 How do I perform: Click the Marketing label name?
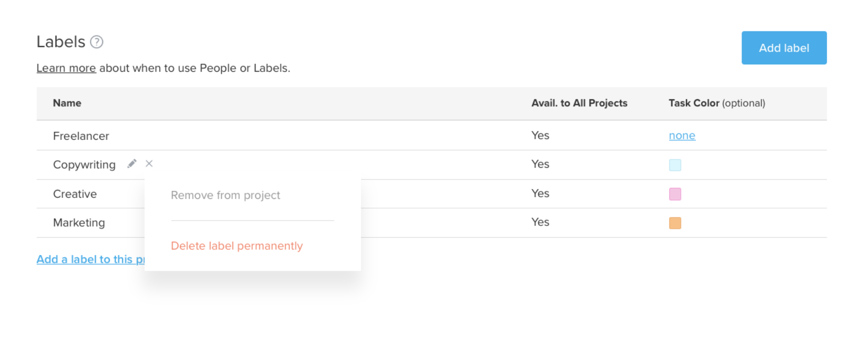pos(78,222)
